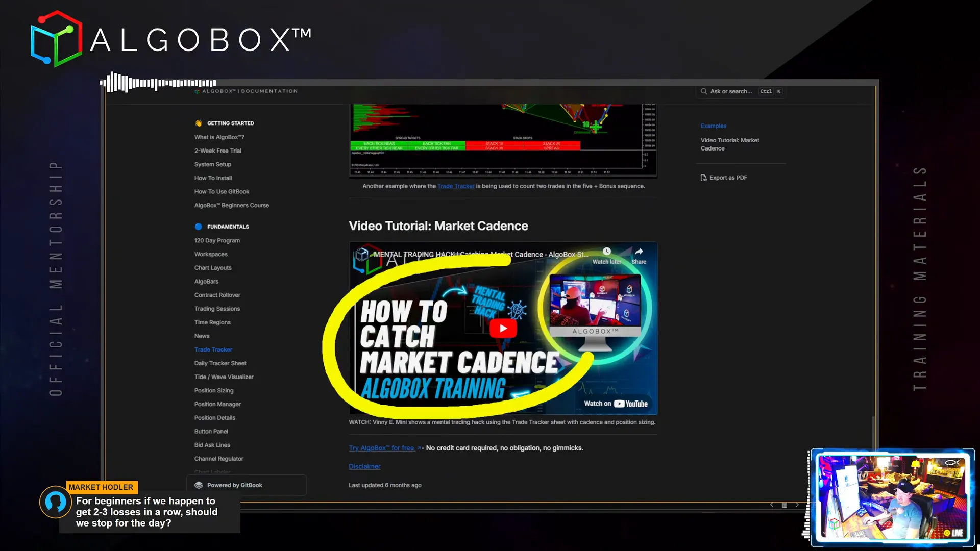Play the Market Cadence YouTube video
Screen dimensions: 980x551
click(x=503, y=328)
